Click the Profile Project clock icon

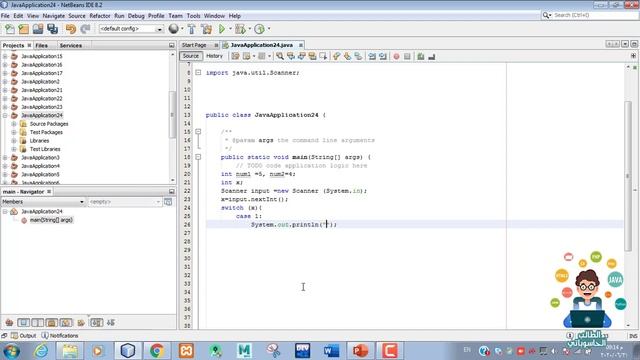tap(260, 29)
